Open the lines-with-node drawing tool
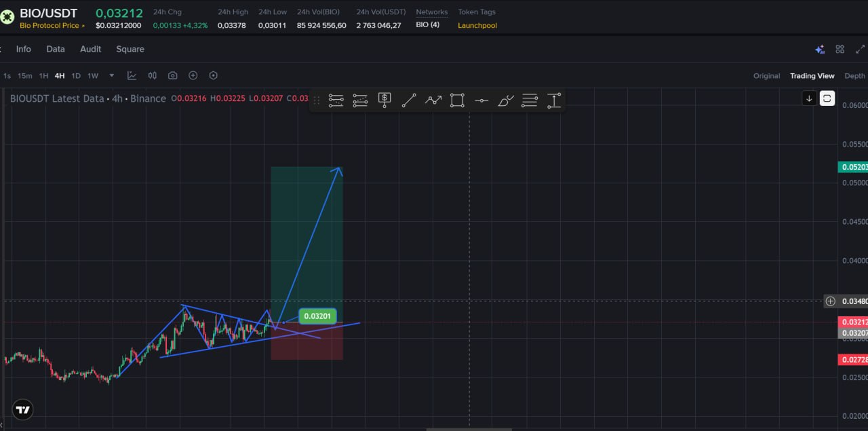The width and height of the screenshot is (868, 431). click(530, 100)
